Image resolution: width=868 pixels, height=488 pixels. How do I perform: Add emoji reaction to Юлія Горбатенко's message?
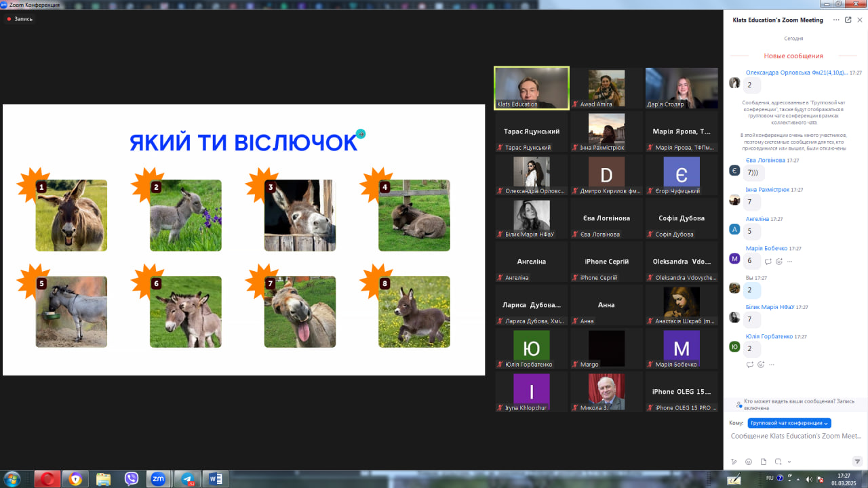point(761,365)
